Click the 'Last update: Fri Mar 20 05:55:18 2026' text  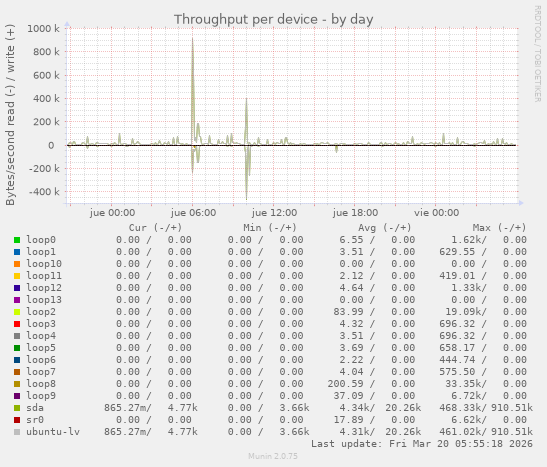coord(422,444)
